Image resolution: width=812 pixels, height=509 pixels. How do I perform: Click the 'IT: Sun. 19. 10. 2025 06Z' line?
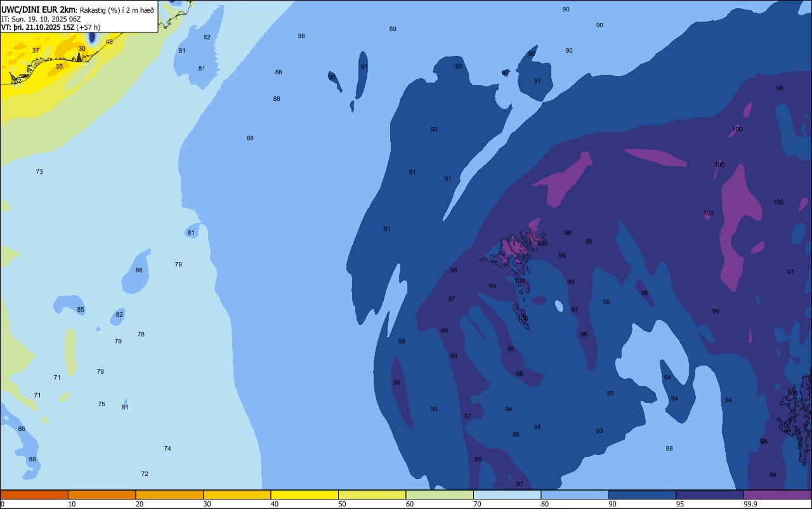pyautogui.click(x=41, y=18)
